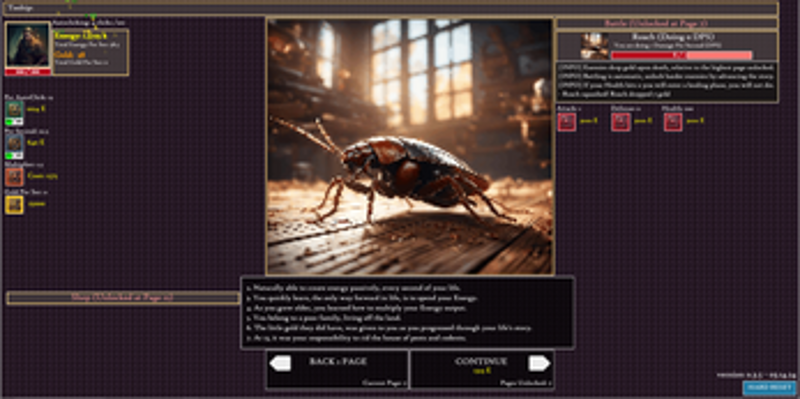Screen dimensions: 800x399
Task: Toggle auto-buy under second upgrade
Action: click(x=14, y=155)
